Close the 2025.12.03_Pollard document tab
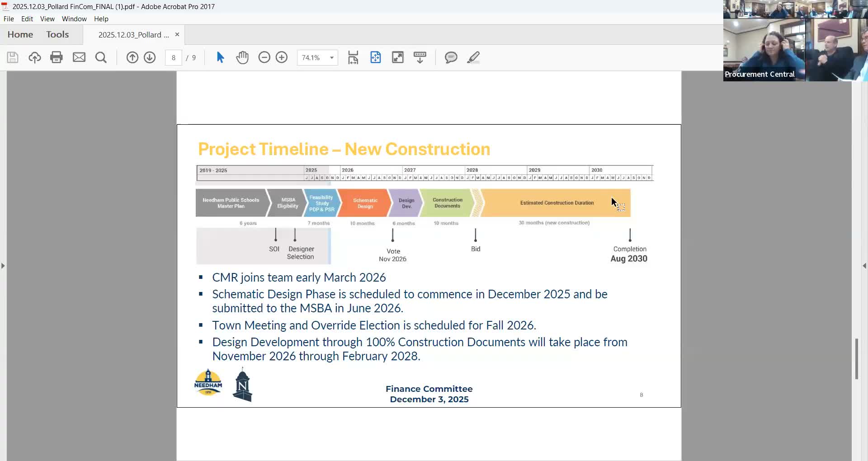This screenshot has width=868, height=461. 177,34
